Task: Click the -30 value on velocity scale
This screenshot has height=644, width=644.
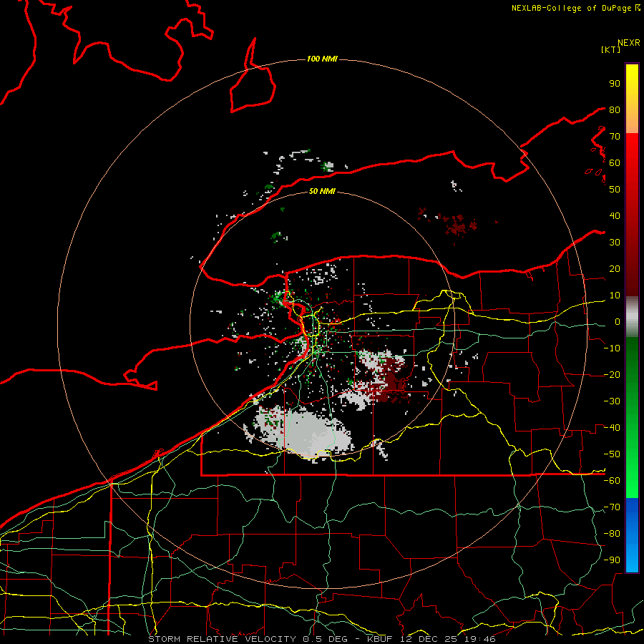Action: point(612,401)
